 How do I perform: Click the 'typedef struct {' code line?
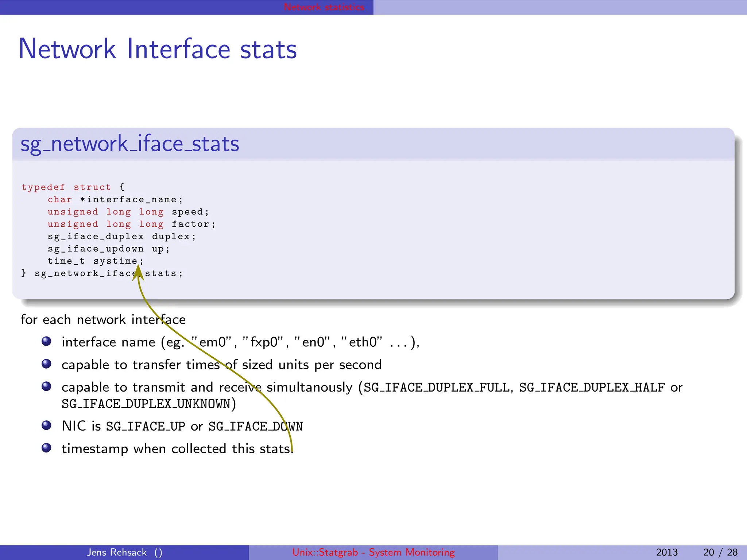click(73, 187)
